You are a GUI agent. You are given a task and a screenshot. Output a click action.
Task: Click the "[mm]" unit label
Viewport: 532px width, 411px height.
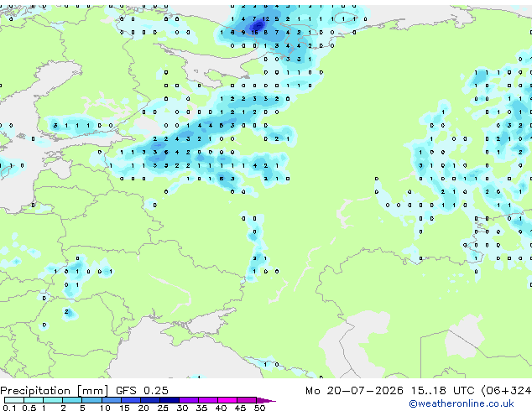pyautogui.click(x=92, y=391)
